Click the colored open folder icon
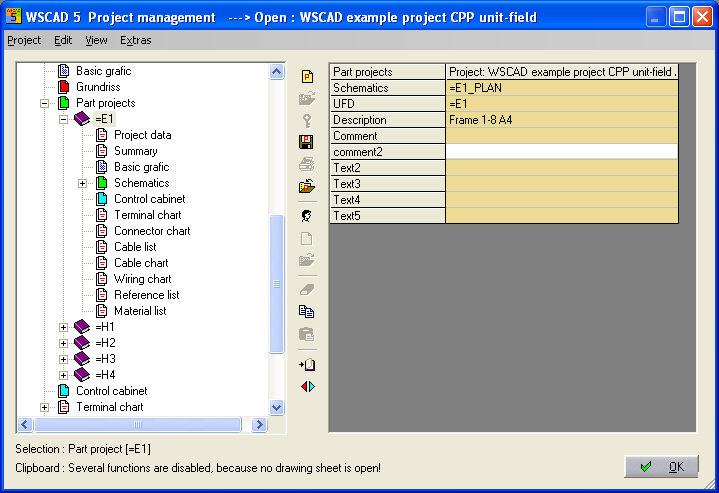719x493 pixels. coord(307,186)
